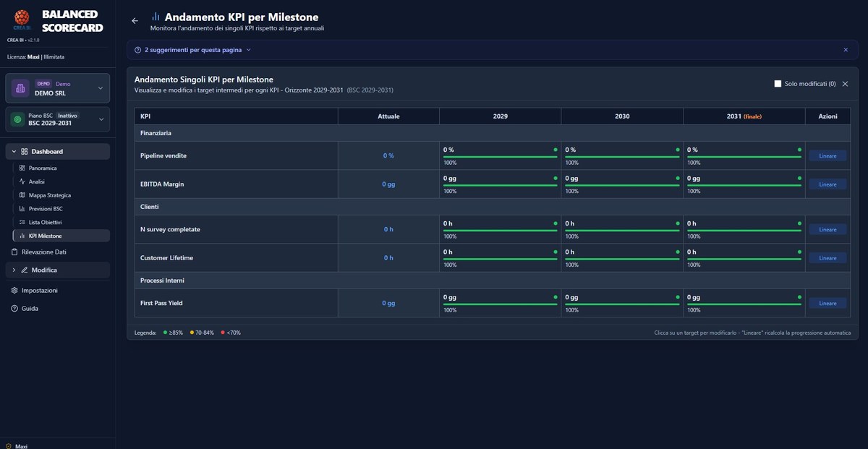This screenshot has height=449, width=868.
Task: Click the Rilevazione Dati clipboard icon
Action: (x=14, y=252)
